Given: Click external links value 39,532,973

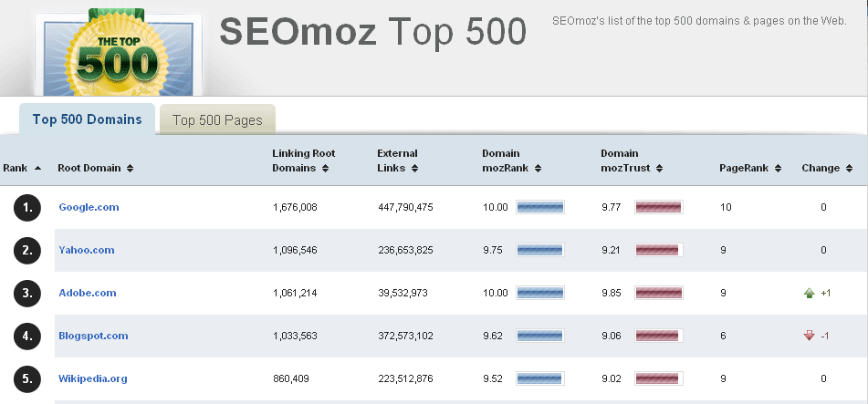Looking at the screenshot, I should [403, 293].
